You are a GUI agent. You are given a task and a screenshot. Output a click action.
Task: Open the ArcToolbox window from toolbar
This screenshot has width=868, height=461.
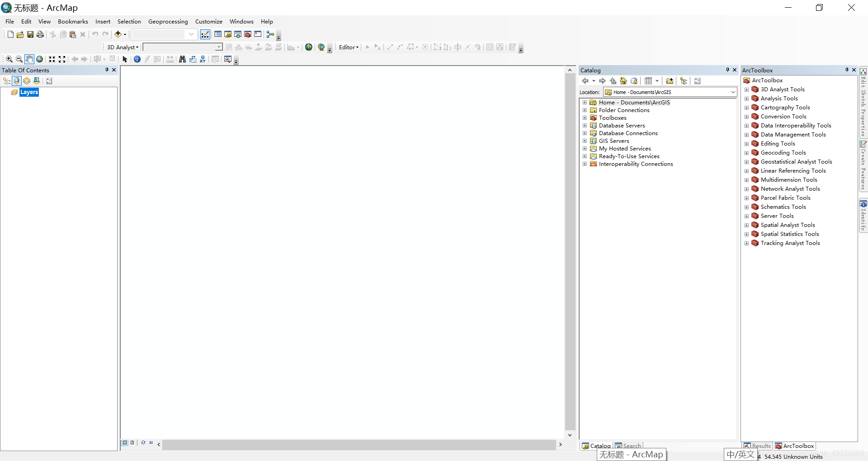(x=248, y=34)
